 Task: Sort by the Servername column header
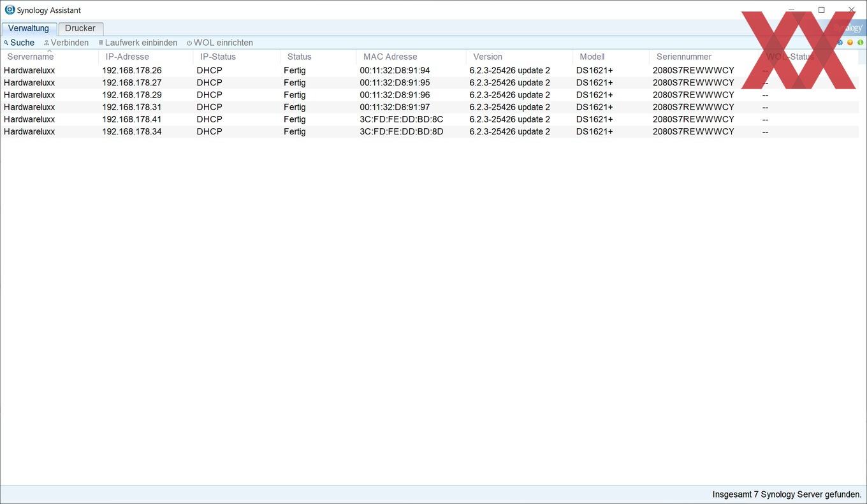[50, 57]
